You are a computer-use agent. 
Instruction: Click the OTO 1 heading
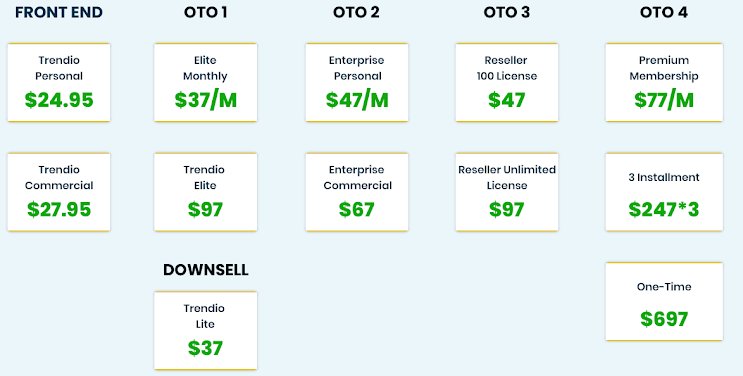206,12
